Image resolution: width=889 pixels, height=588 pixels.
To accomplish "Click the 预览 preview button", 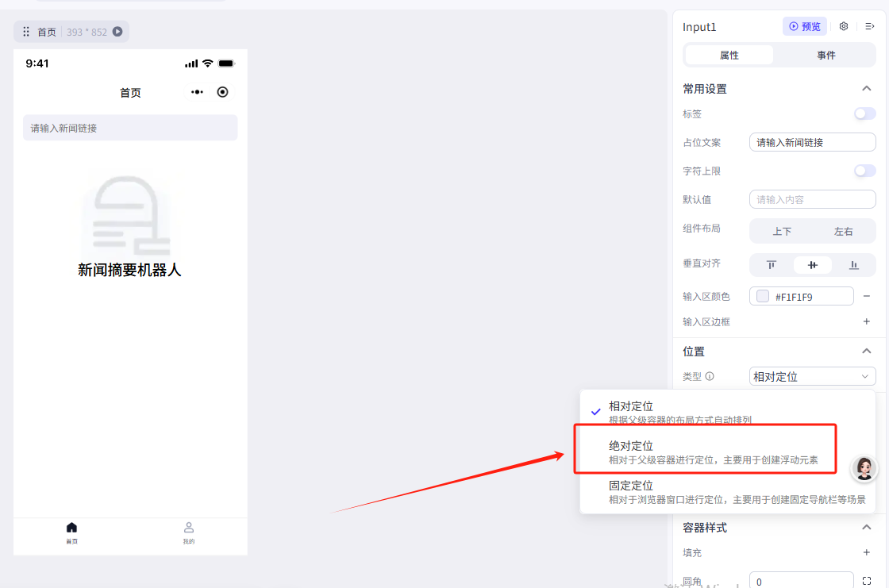I will pos(804,26).
